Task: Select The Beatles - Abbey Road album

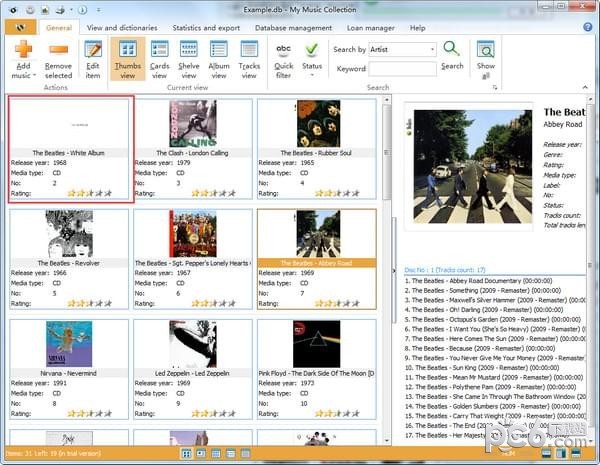Action: click(x=317, y=259)
